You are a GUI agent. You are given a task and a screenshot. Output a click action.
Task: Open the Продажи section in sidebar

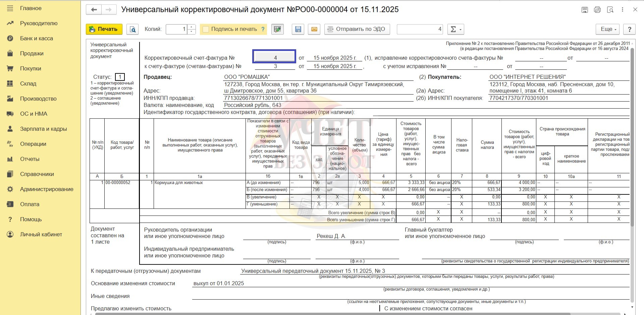(32, 54)
